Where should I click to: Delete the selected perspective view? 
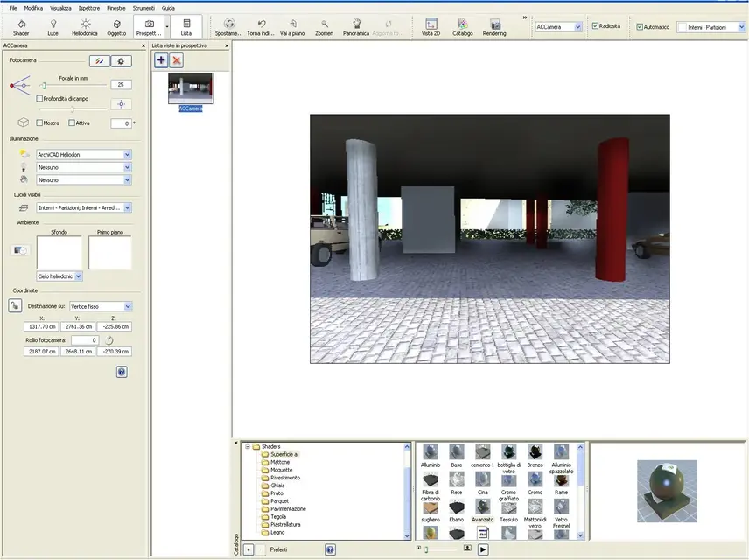pos(177,60)
